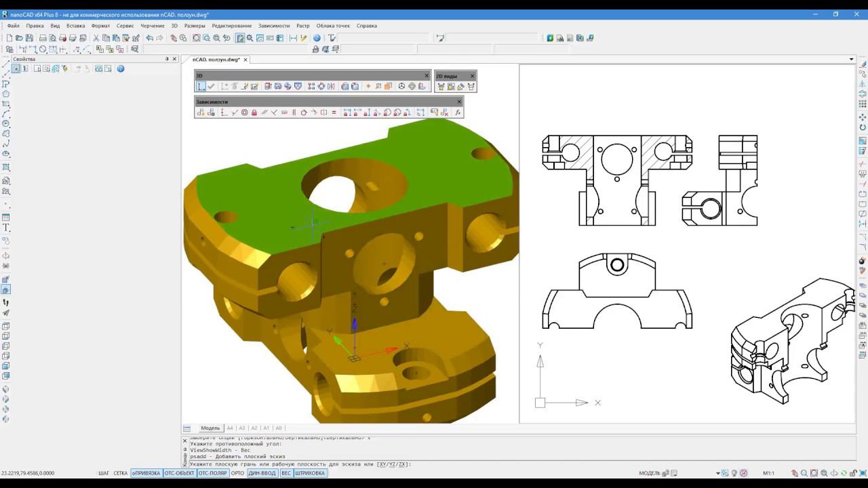Toggle ОТС-ПОЛЯР polar tracking
Screen dimensions: 868x488
click(212, 473)
